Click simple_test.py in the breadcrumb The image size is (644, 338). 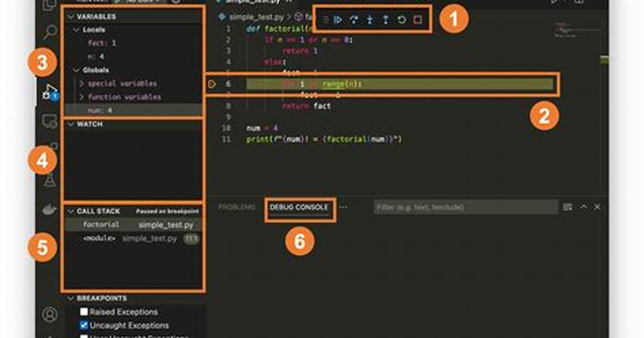[256, 17]
